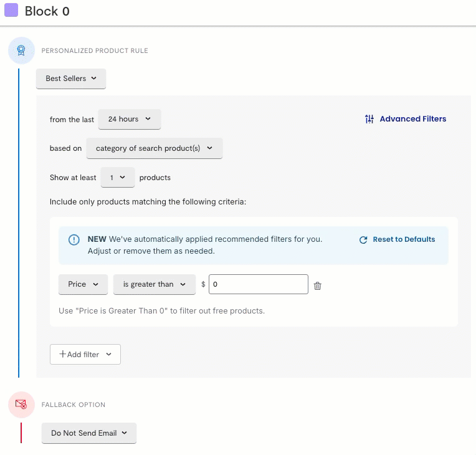Viewport: 476px width, 455px height.
Task: Click the plus icon on Add filter
Action: tap(62, 354)
